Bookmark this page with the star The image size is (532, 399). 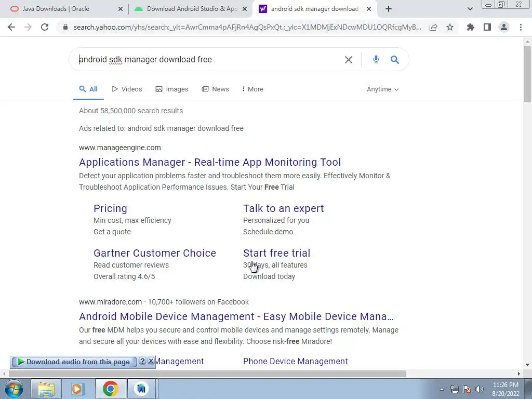pos(450,27)
